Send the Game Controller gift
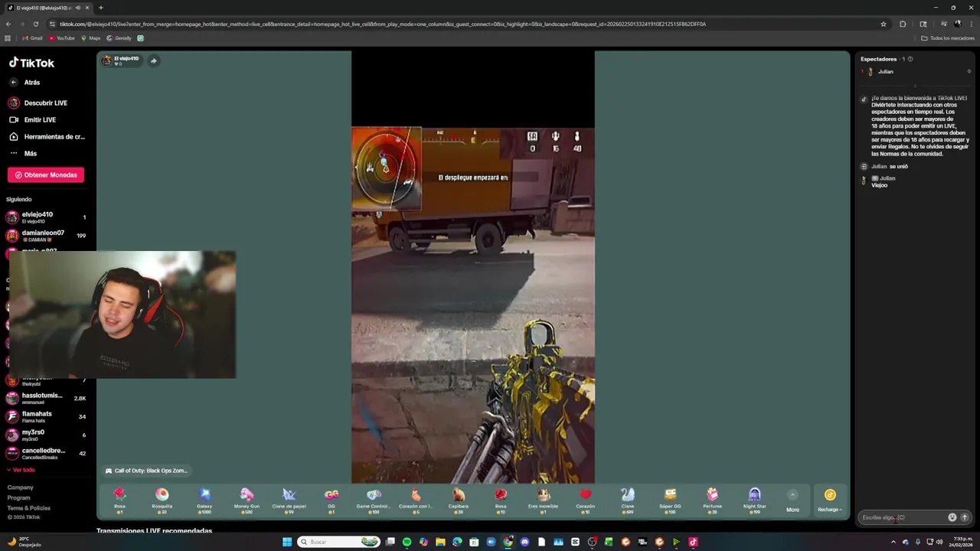The width and height of the screenshot is (980, 551). [374, 500]
